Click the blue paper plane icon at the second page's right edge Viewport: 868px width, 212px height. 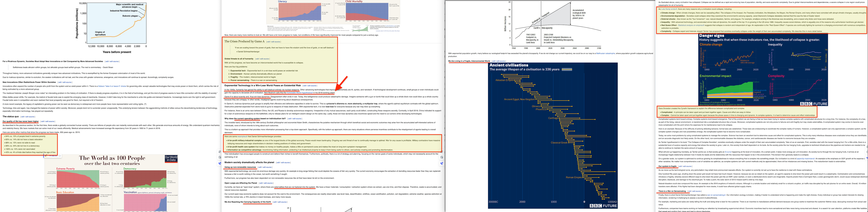pos(442,163)
